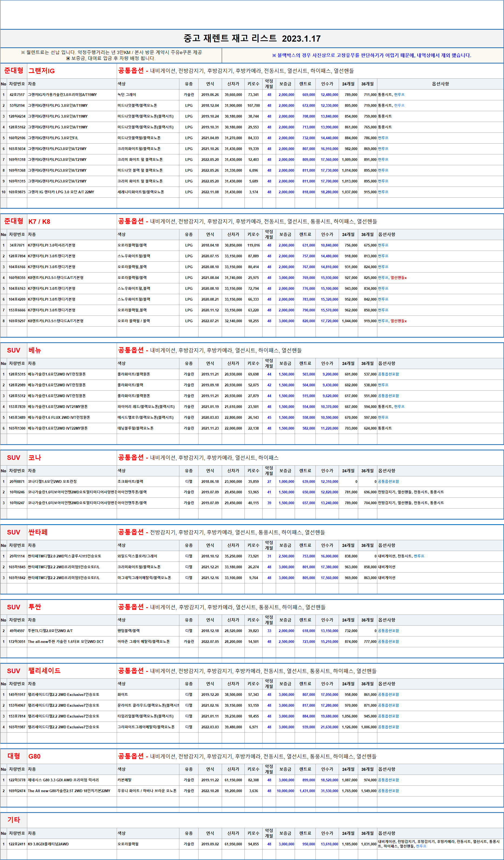Select acquisition price 12,480,000
Image resolution: width=504 pixels, height=860 pixels.
coord(330,95)
